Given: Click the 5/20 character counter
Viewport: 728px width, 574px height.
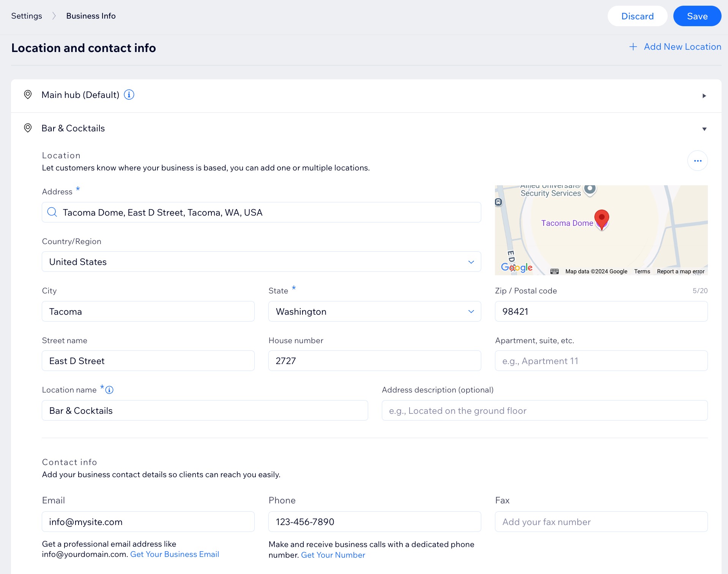Looking at the screenshot, I should coord(700,291).
